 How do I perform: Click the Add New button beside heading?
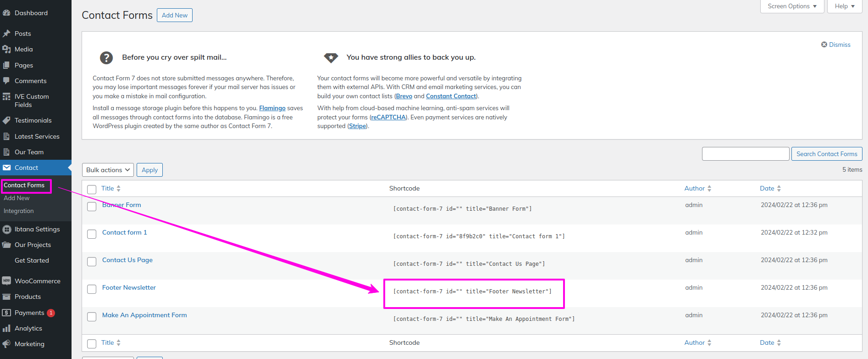point(174,15)
